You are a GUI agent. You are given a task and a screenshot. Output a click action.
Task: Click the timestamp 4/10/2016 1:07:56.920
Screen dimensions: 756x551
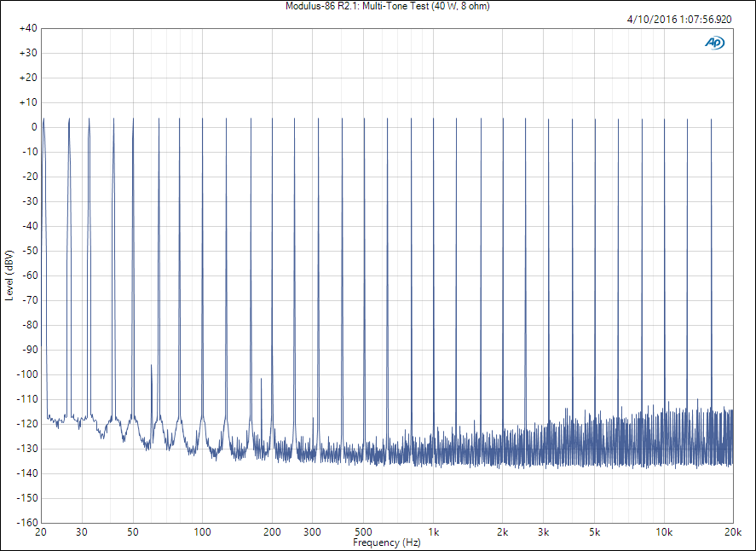click(678, 20)
